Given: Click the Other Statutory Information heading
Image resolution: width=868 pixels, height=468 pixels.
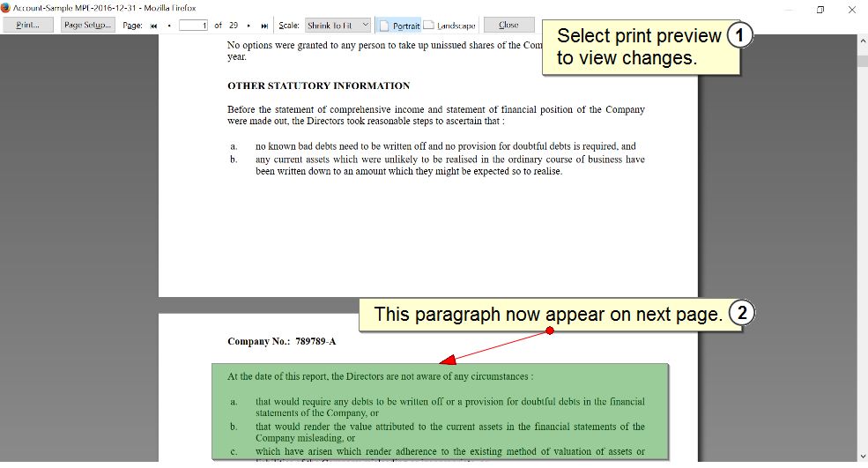Looking at the screenshot, I should [318, 85].
